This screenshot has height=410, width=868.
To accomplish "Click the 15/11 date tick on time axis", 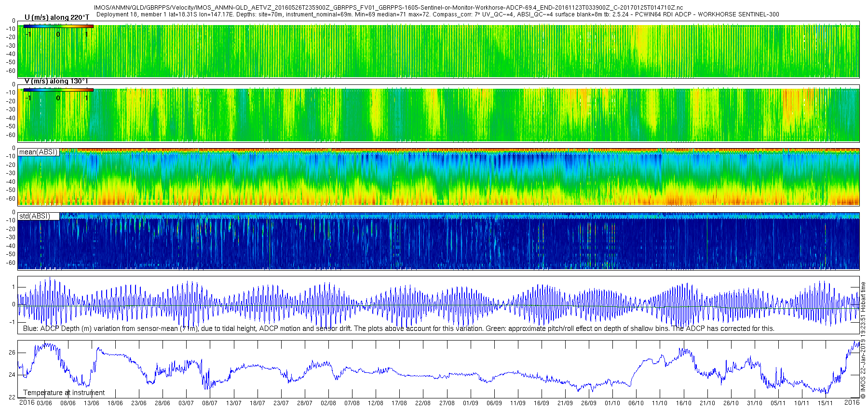I will coord(826,403).
